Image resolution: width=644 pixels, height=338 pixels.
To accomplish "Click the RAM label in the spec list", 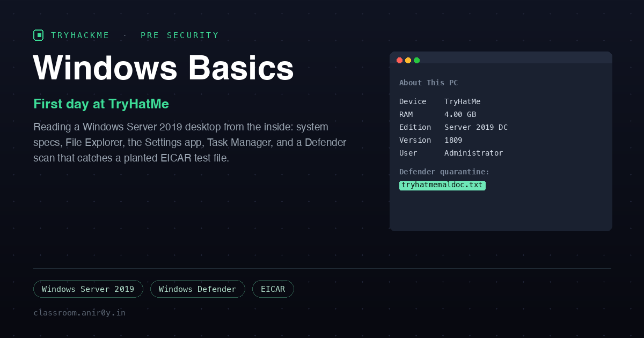I will click(x=406, y=114).
